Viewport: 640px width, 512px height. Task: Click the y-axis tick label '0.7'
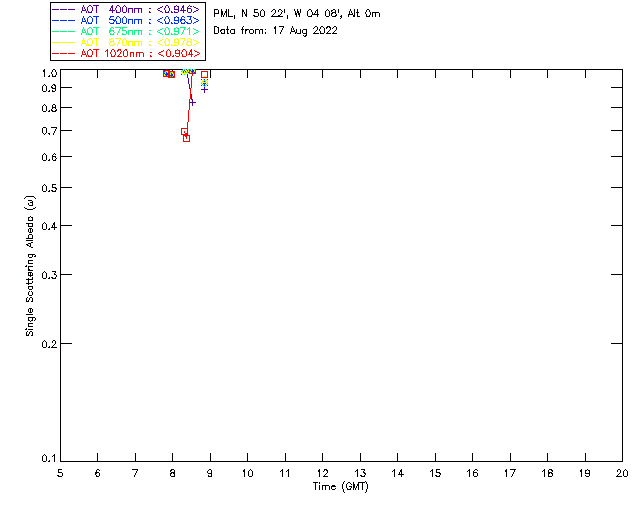[x=49, y=131]
